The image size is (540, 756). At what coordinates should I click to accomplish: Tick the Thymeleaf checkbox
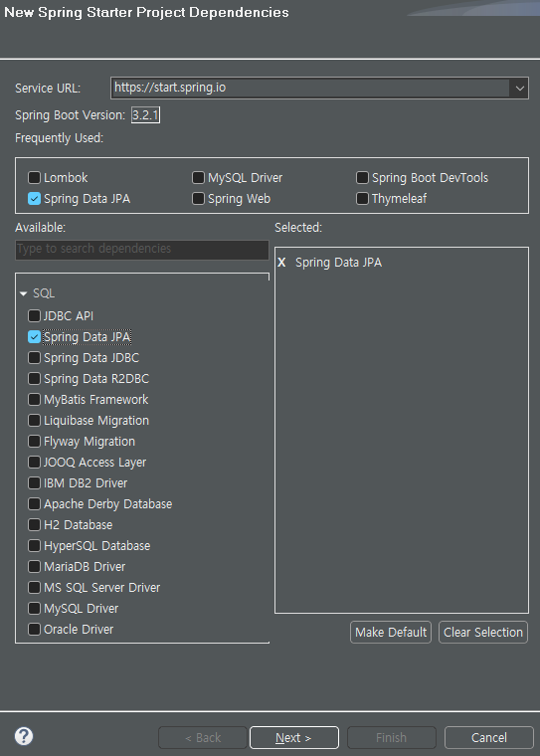[362, 199]
